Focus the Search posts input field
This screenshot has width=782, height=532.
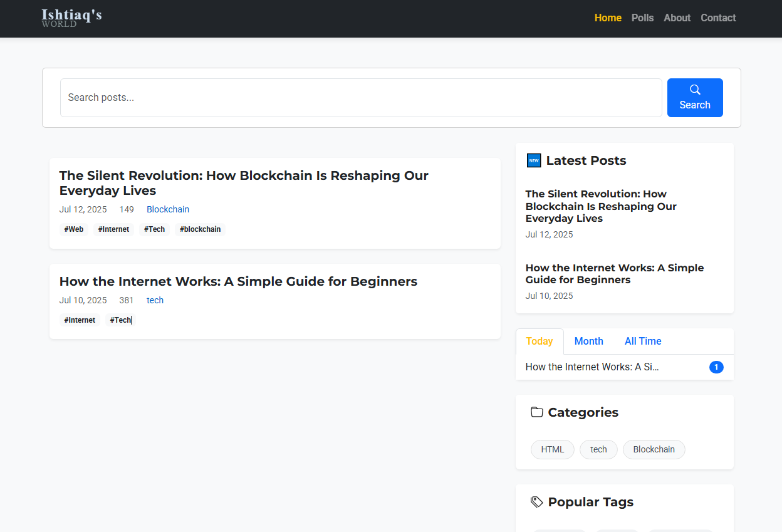(x=361, y=98)
